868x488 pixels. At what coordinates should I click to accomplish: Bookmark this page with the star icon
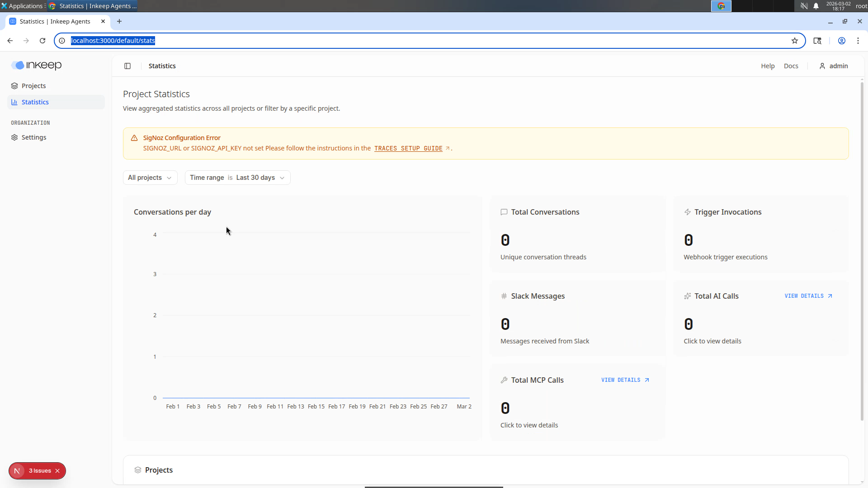795,41
